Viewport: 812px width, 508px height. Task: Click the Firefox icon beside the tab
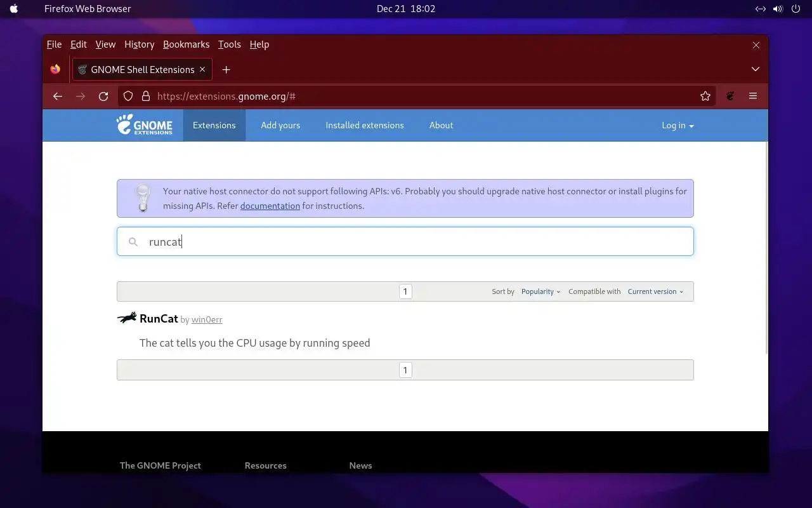(56, 69)
